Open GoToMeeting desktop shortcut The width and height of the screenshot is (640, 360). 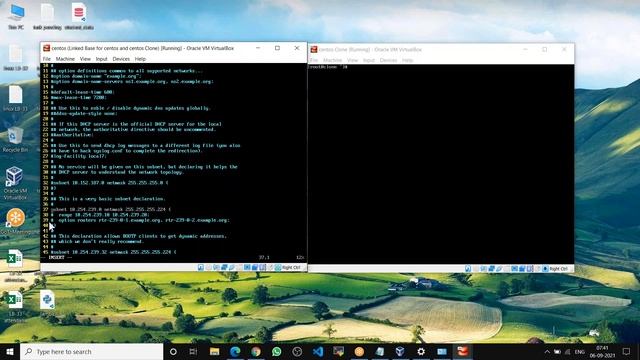pyautogui.click(x=16, y=222)
